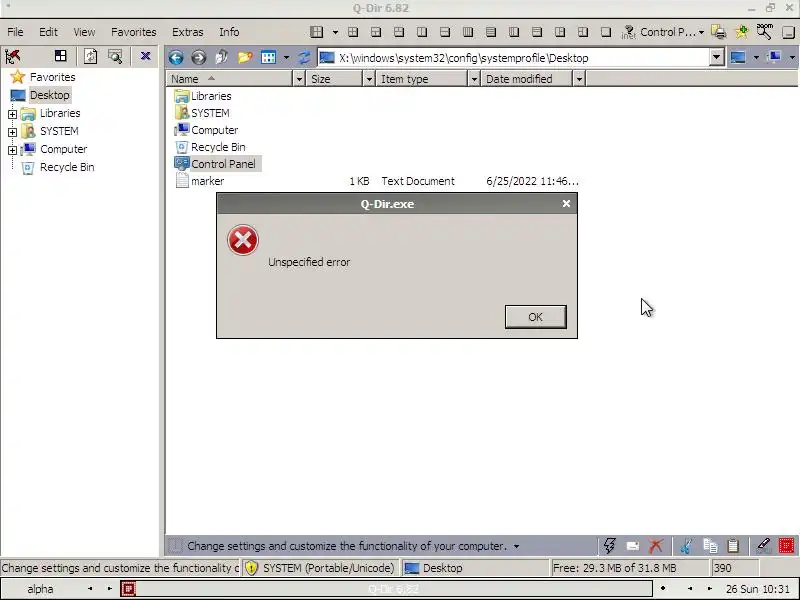Click the refresh document icon in left panel
Screen dimensions: 800x600
(x=91, y=56)
